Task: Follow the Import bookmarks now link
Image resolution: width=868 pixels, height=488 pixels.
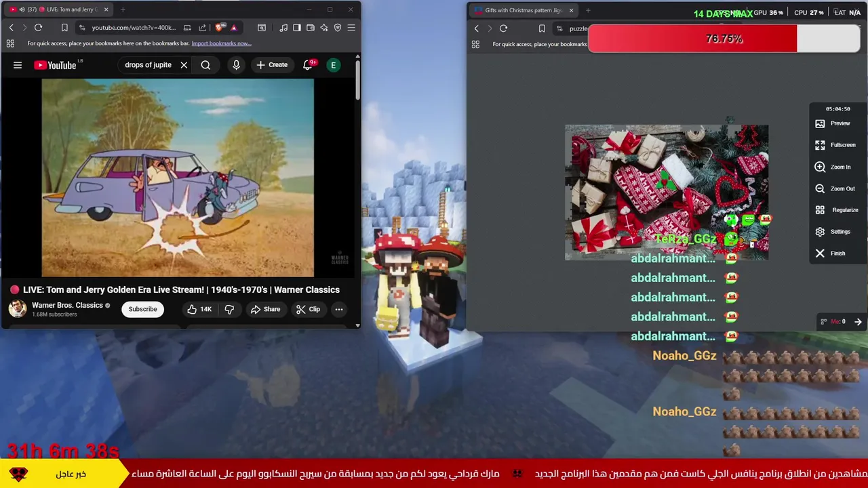Action: pos(221,43)
